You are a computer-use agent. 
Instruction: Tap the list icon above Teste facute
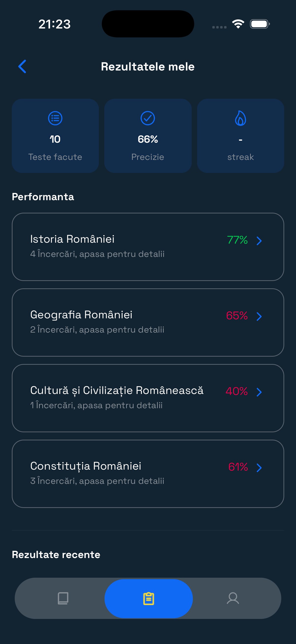pyautogui.click(x=55, y=118)
